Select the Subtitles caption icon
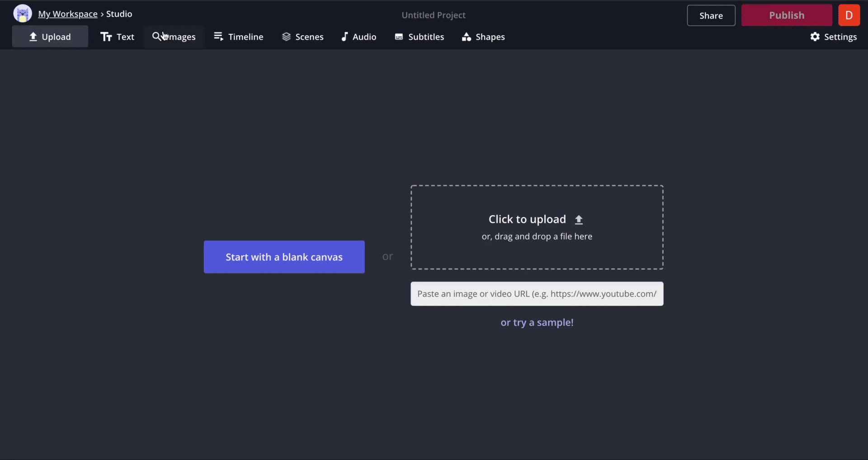This screenshot has width=868, height=460. coord(399,37)
